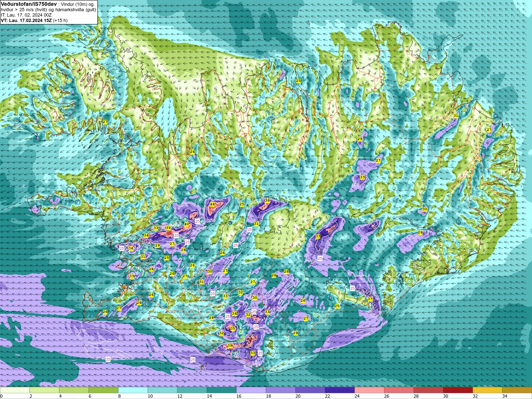
Task: Click the yellow gust label '40'
Action: click(187, 224)
